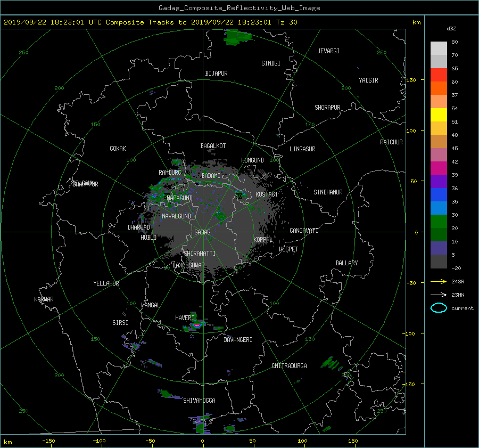
Task: Click the CHITRADURGA city label
Action: point(290,366)
